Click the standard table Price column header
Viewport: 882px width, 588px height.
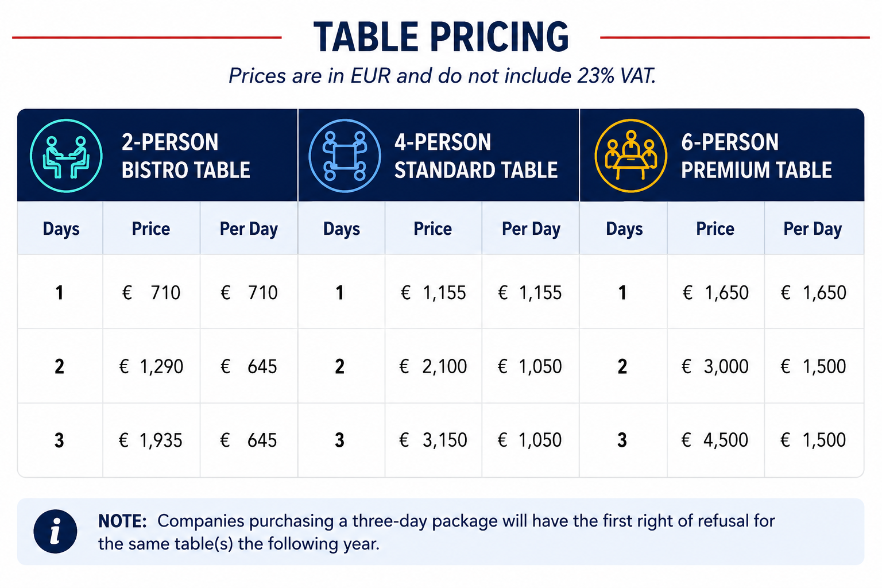[x=432, y=229]
